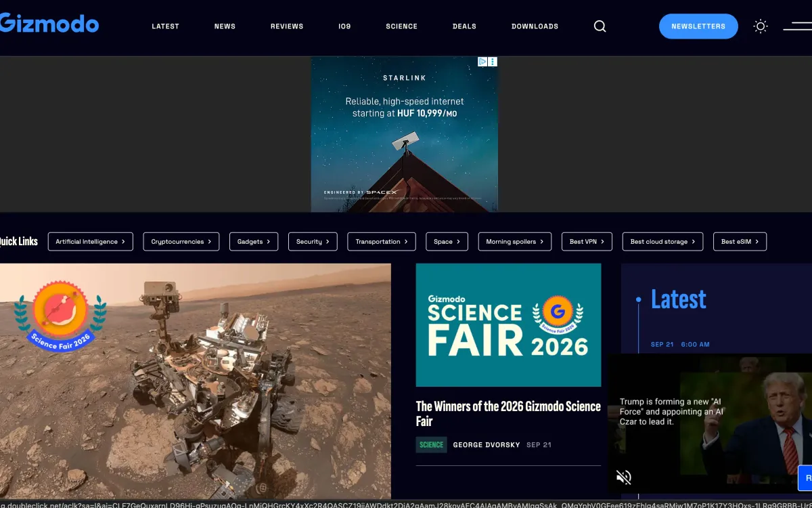
Task: Click the SEP 21 article date
Action: (x=539, y=445)
